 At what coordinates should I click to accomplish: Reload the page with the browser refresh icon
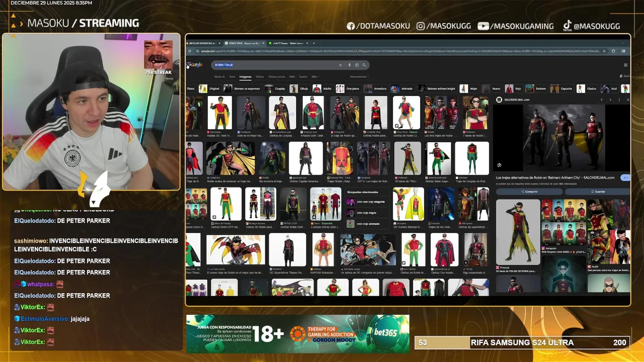click(x=190, y=51)
